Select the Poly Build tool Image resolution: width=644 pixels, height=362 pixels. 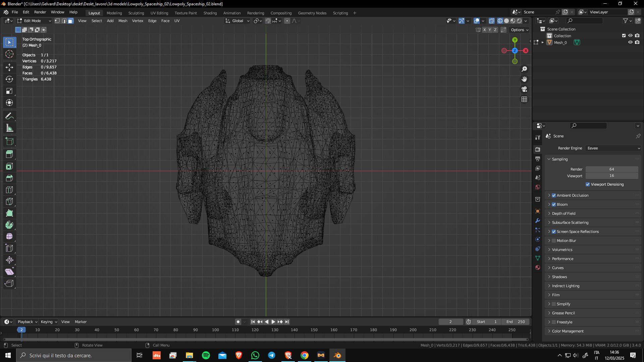[9, 213]
